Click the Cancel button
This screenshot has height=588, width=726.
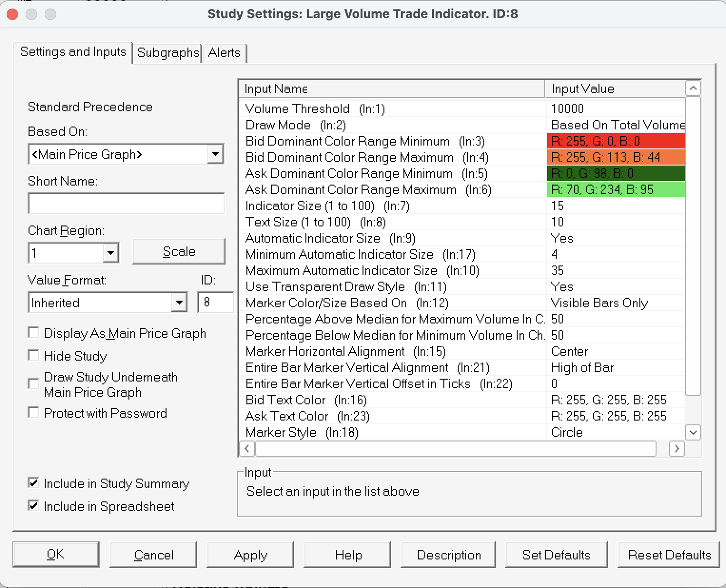153,555
